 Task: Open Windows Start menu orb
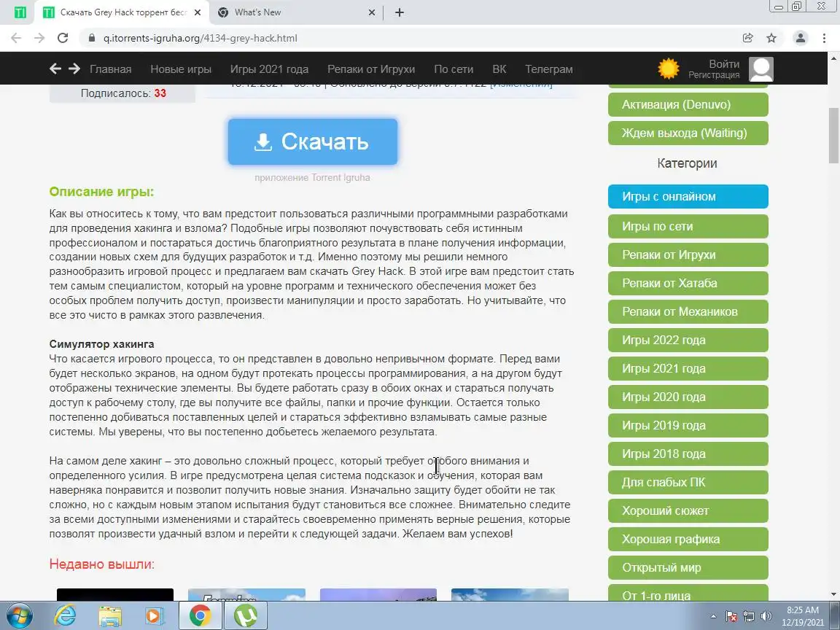point(20,615)
